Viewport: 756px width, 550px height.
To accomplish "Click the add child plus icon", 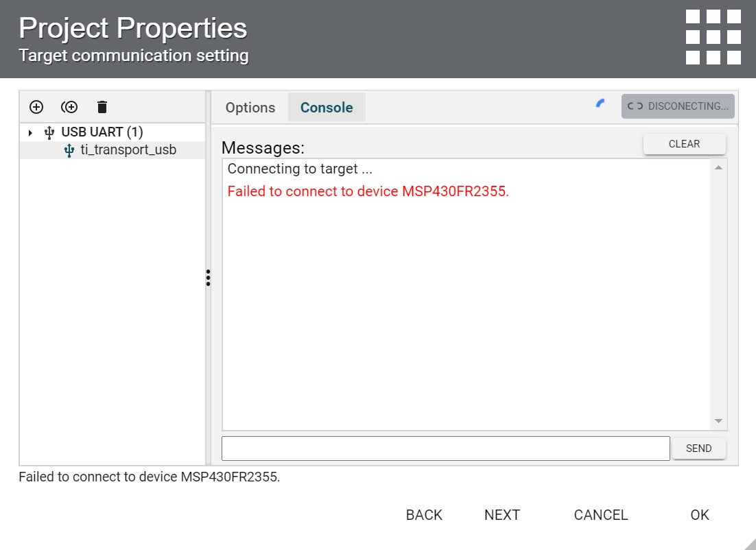I will pyautogui.click(x=69, y=107).
